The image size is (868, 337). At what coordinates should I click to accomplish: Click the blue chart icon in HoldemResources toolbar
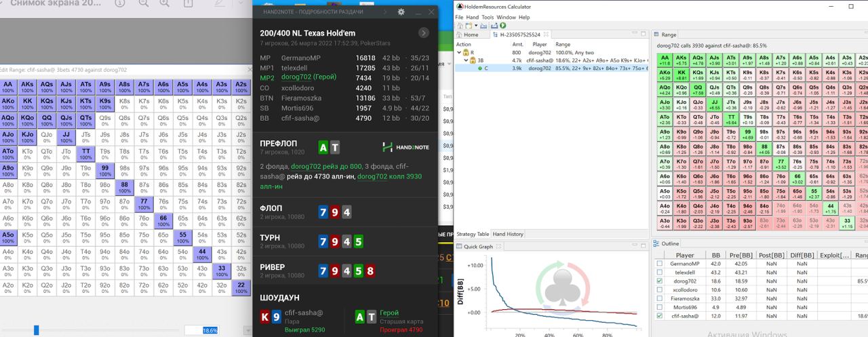point(484,25)
